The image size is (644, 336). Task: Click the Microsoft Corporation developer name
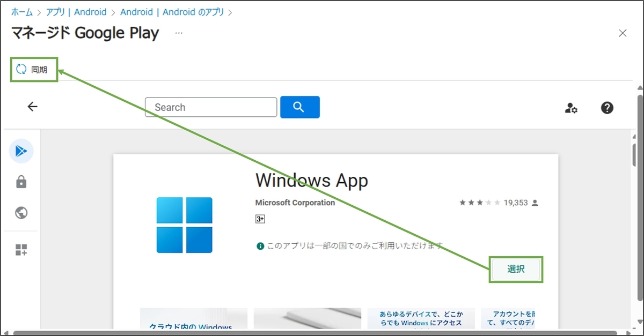[295, 203]
